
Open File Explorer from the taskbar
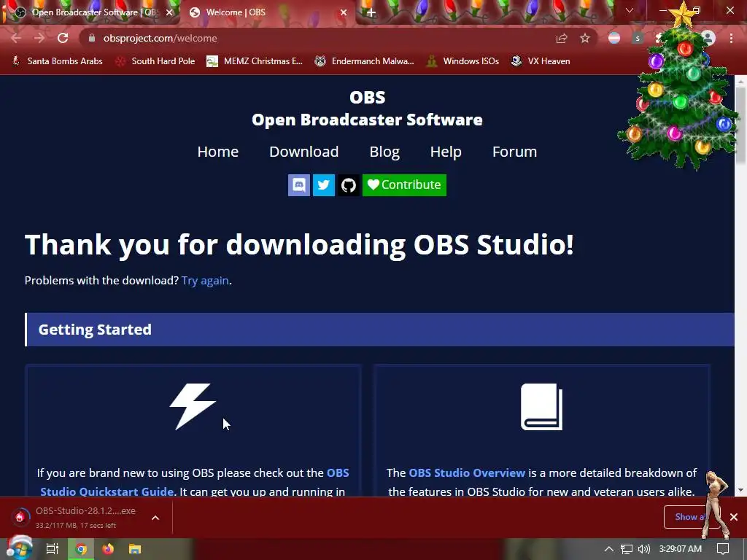click(x=135, y=549)
